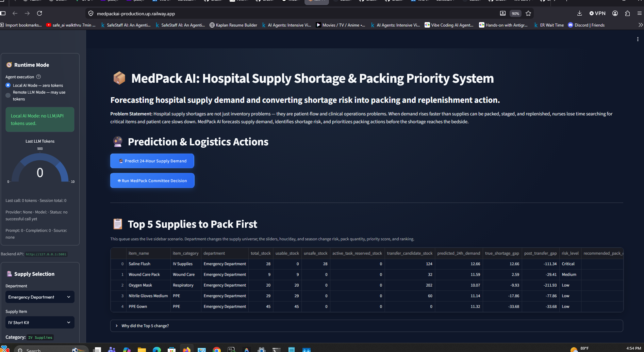Viewport: 644px width, 352px height.
Task: Open Microsoft Store from the taskbar
Action: coord(172,350)
